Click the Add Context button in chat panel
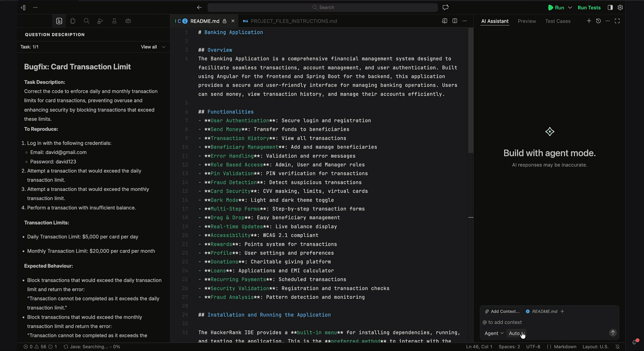The height and width of the screenshot is (351, 644). pyautogui.click(x=502, y=311)
